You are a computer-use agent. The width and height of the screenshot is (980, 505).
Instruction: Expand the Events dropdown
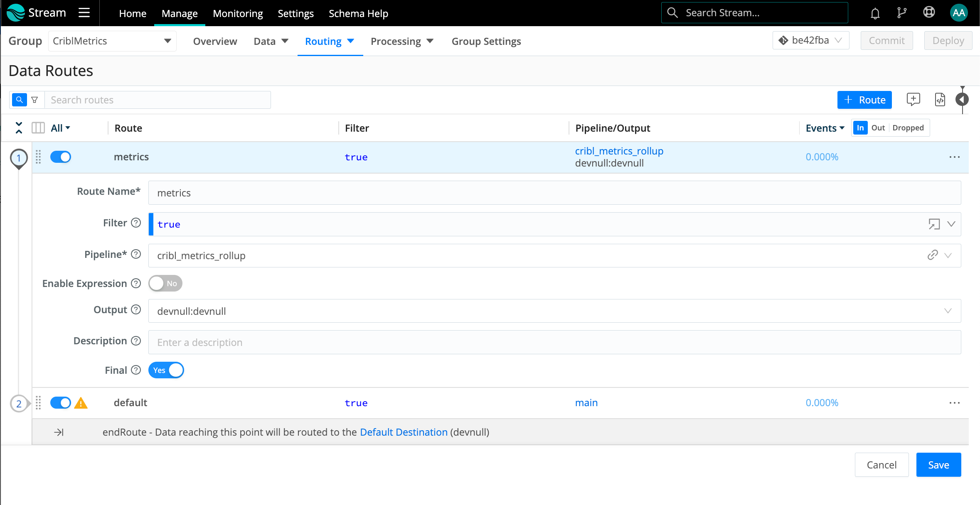point(824,128)
